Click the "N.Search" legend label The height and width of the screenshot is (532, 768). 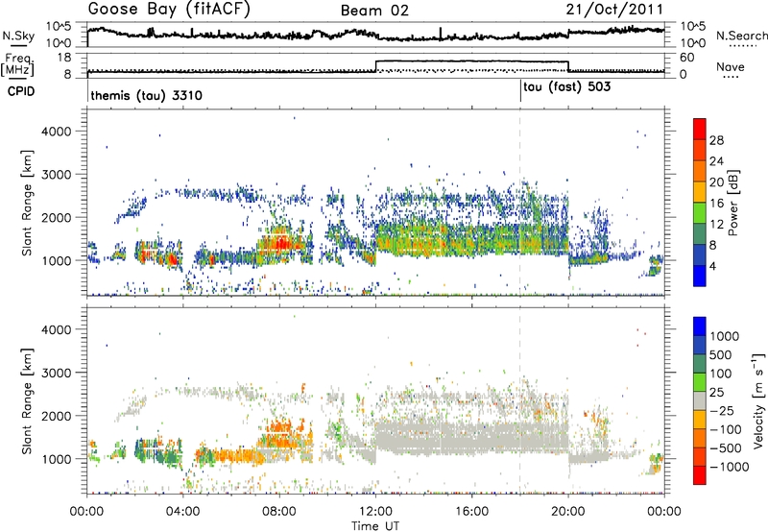point(741,36)
